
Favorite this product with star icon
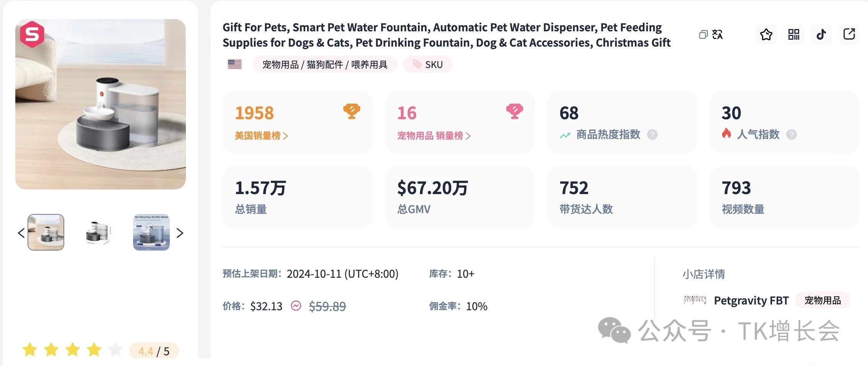(x=766, y=34)
